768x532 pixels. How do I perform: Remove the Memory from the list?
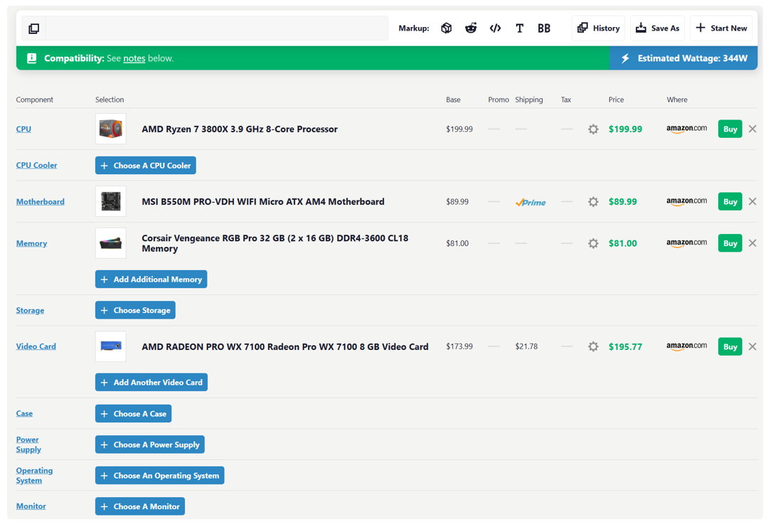pyautogui.click(x=753, y=243)
